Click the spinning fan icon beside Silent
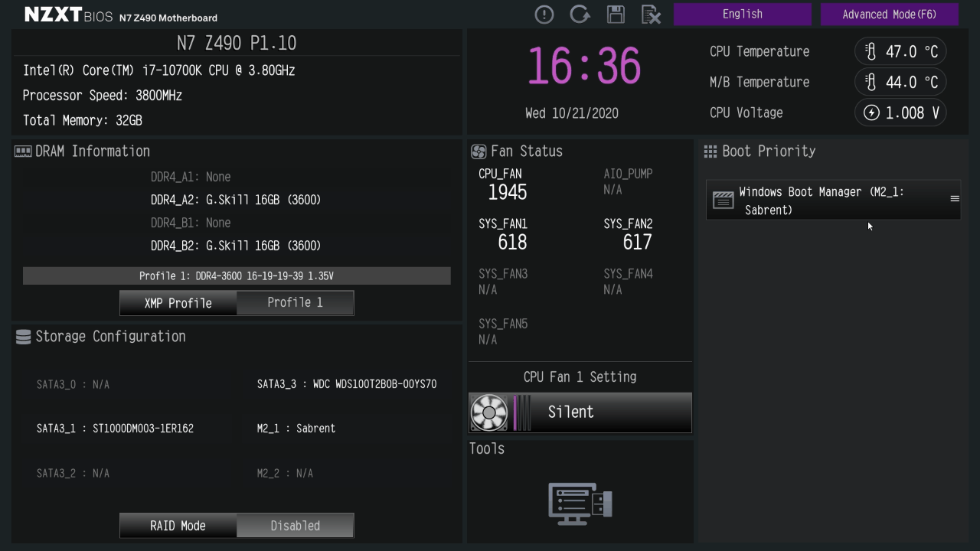Viewport: 980px width, 551px height. [x=488, y=412]
